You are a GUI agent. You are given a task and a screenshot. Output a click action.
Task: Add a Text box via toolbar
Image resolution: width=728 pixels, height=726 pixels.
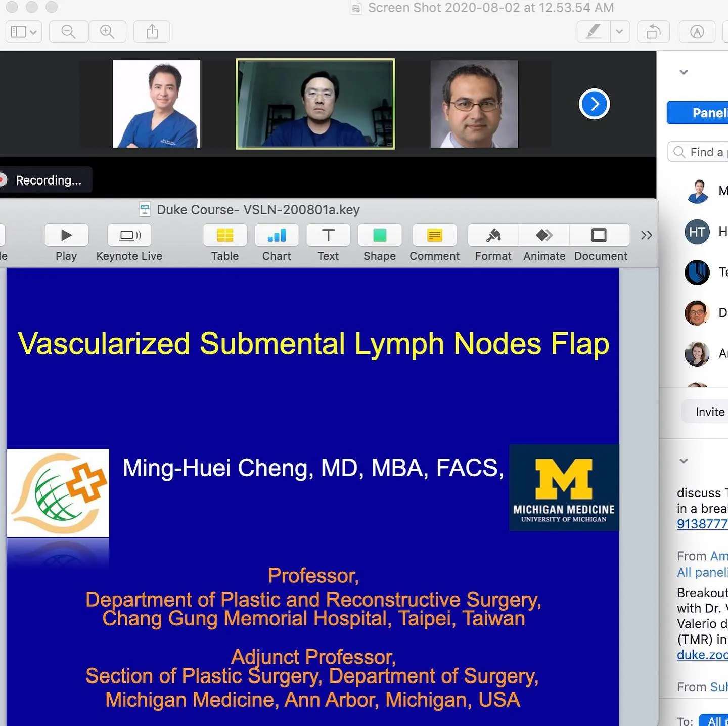(328, 235)
